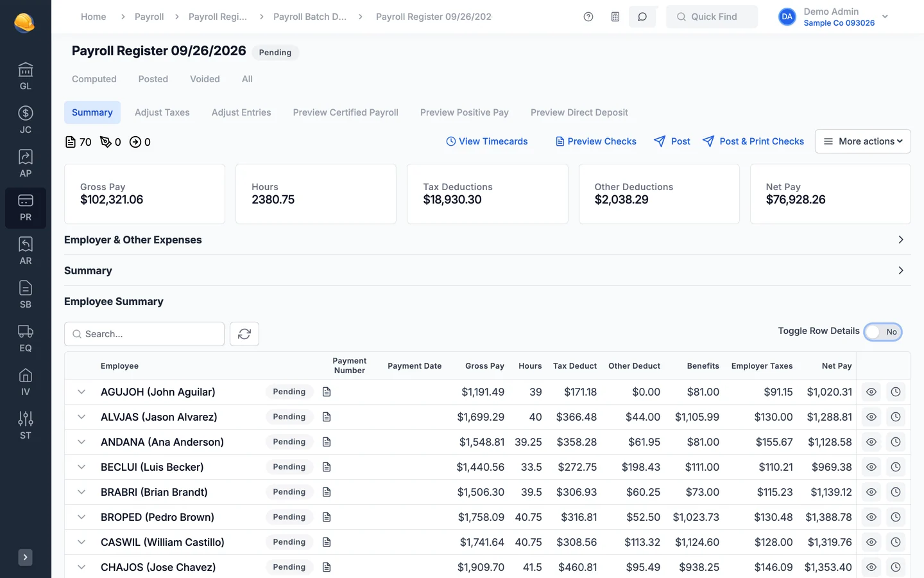Switch to Adjust Taxes tab

(162, 112)
